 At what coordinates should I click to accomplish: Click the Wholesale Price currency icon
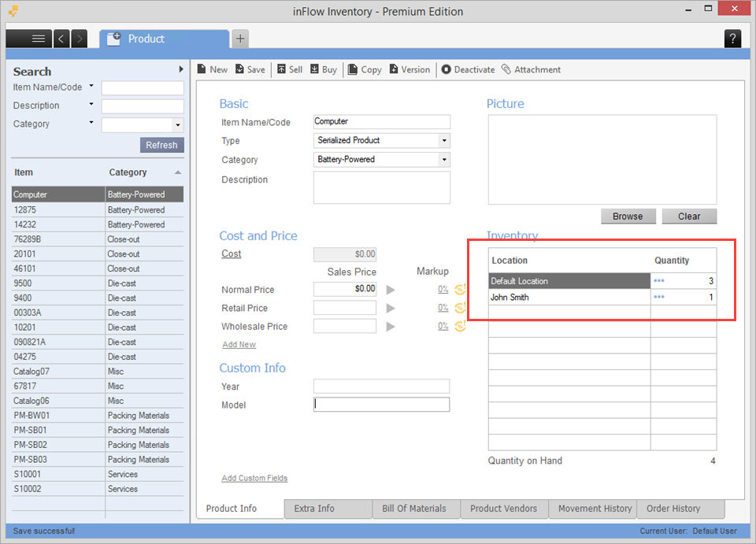[460, 326]
